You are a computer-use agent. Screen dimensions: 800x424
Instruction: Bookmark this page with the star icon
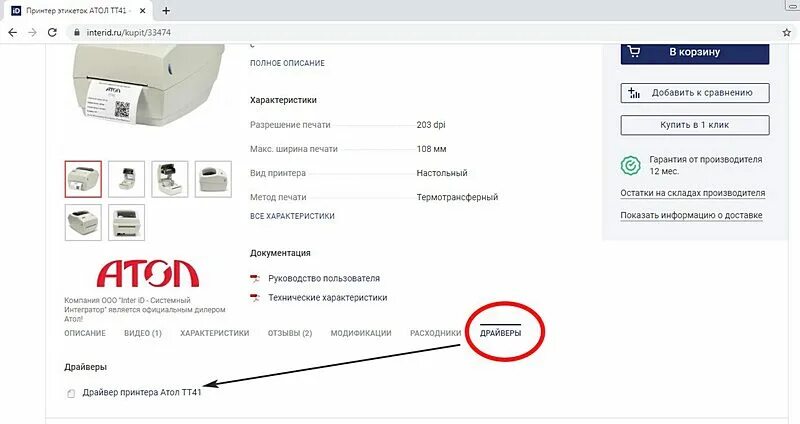[787, 32]
